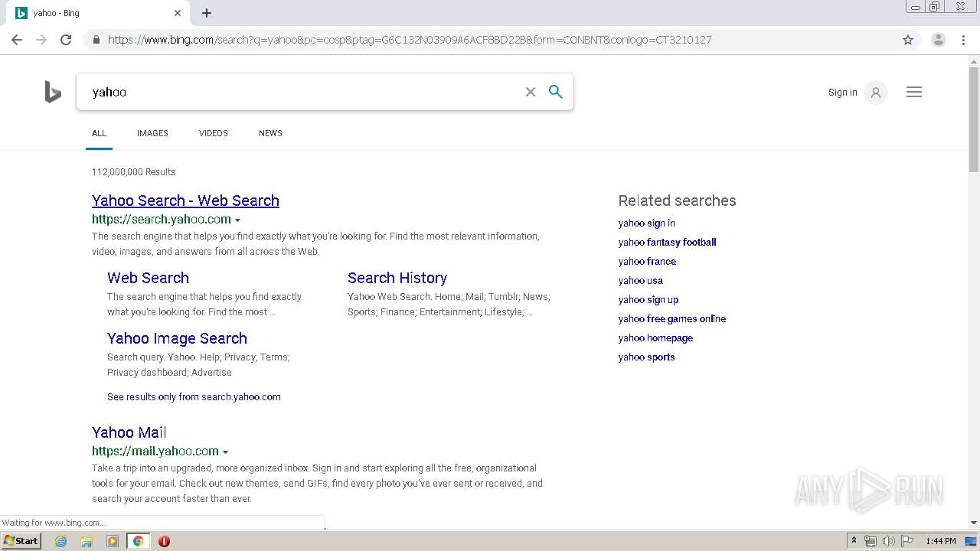
Task: Click related search yahoo homepage
Action: point(655,337)
